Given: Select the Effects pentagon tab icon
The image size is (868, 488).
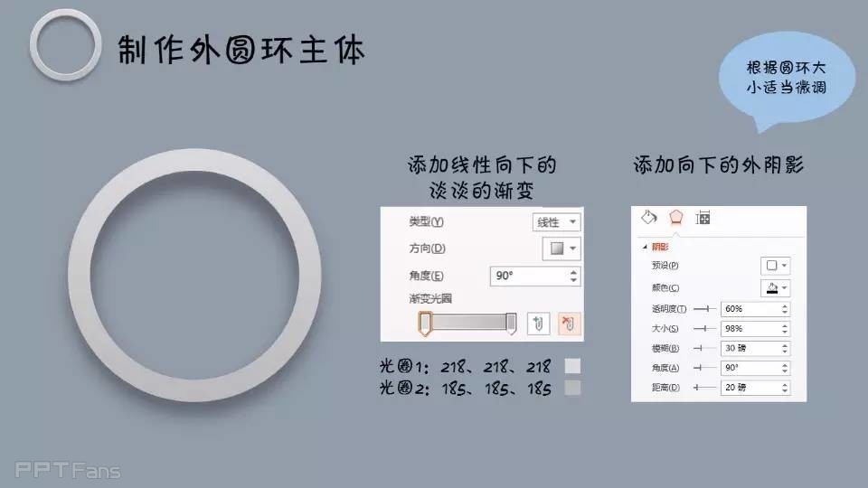Looking at the screenshot, I should [x=676, y=218].
